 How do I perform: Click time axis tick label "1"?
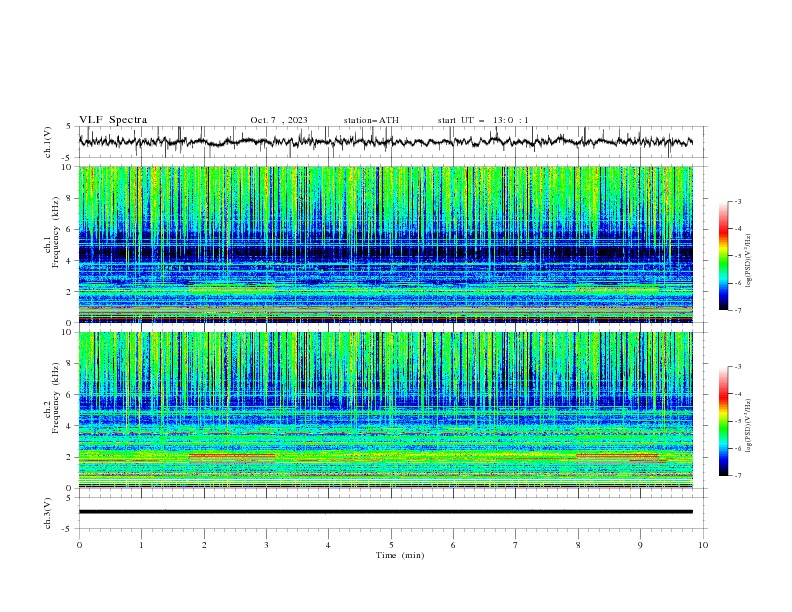pos(141,545)
